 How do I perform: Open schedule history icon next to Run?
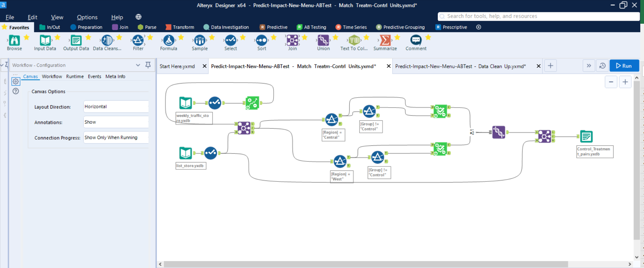(x=602, y=66)
